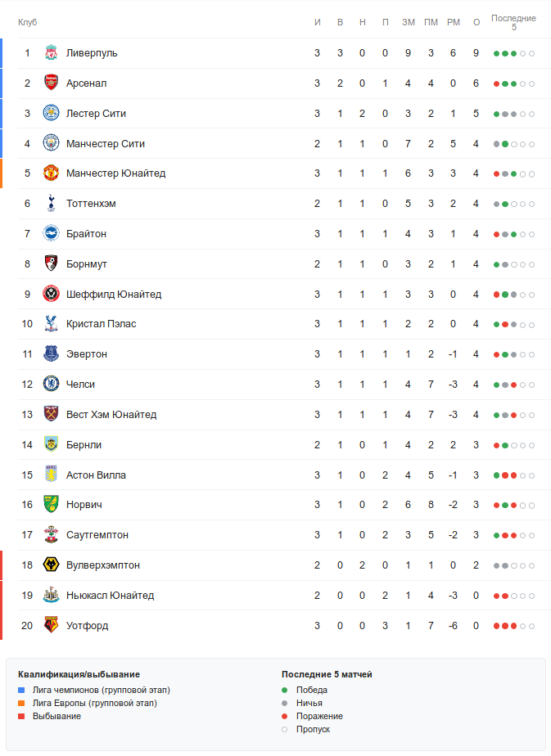Click the Arsenal club crest icon
Image resolution: width=551 pixels, height=756 pixels.
click(x=52, y=83)
